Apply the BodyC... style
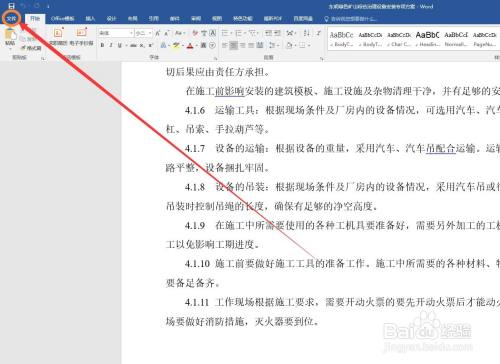500x364 pixels. [342, 39]
